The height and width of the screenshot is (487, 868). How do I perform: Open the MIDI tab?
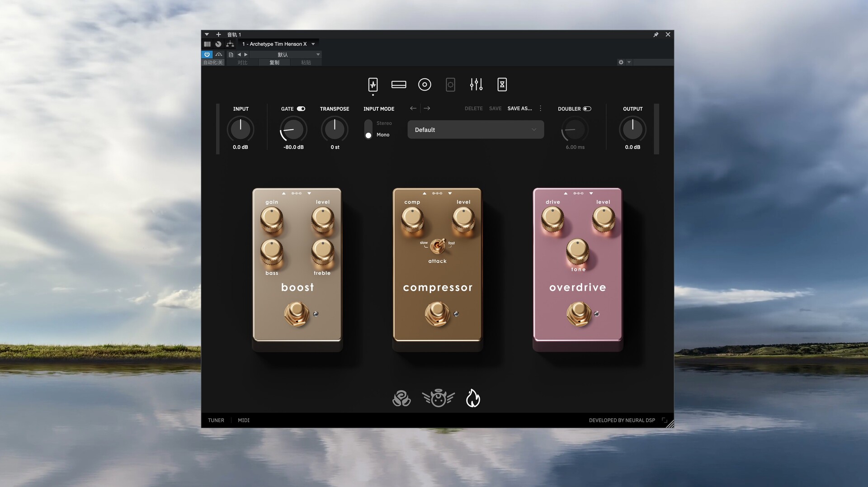point(243,421)
